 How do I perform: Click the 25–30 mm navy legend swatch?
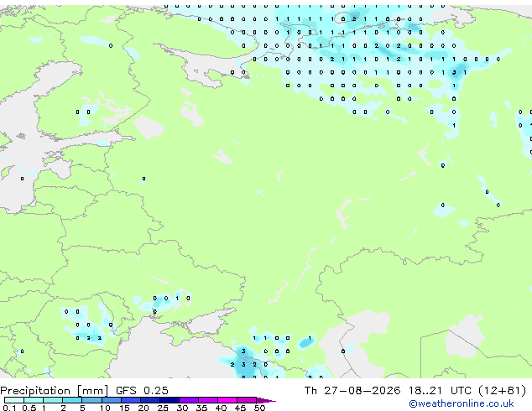pos(169,400)
